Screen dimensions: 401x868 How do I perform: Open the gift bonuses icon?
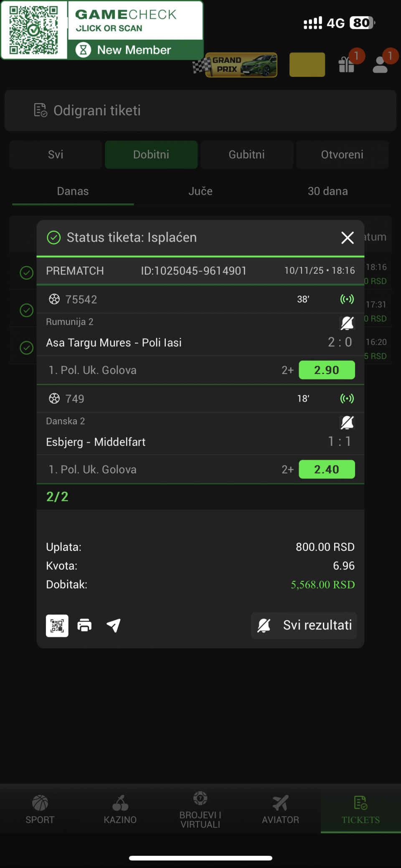(x=347, y=64)
